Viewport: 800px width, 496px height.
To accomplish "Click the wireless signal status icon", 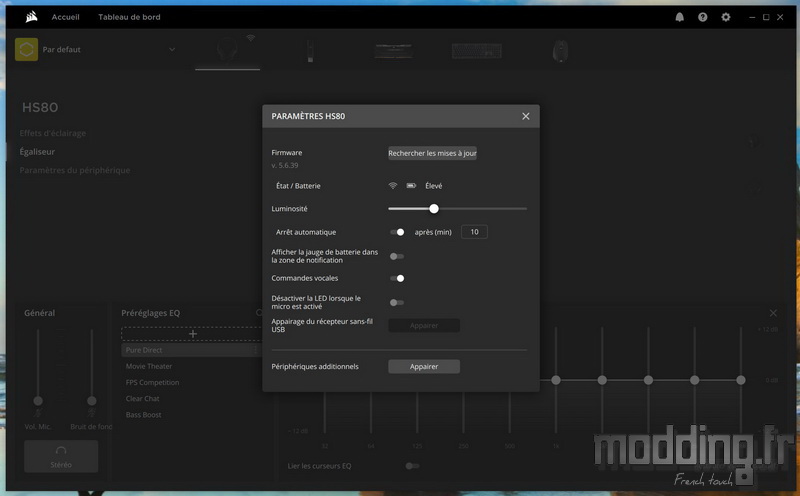I will 392,186.
